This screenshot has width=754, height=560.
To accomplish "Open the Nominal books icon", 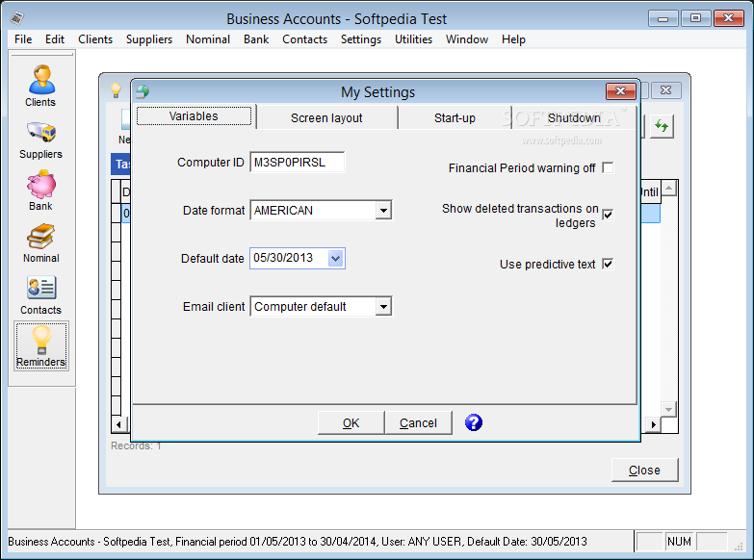I will pyautogui.click(x=40, y=242).
